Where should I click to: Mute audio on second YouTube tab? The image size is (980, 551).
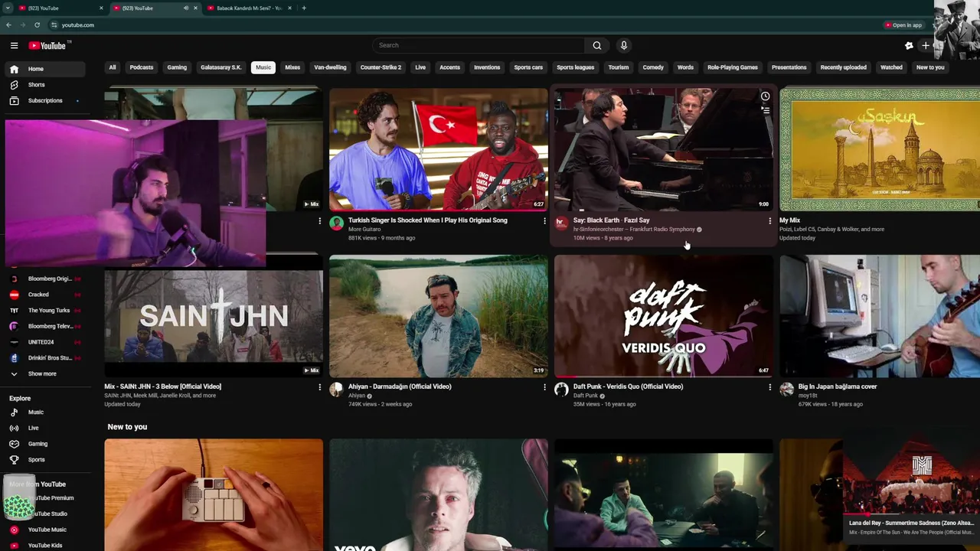click(x=186, y=8)
